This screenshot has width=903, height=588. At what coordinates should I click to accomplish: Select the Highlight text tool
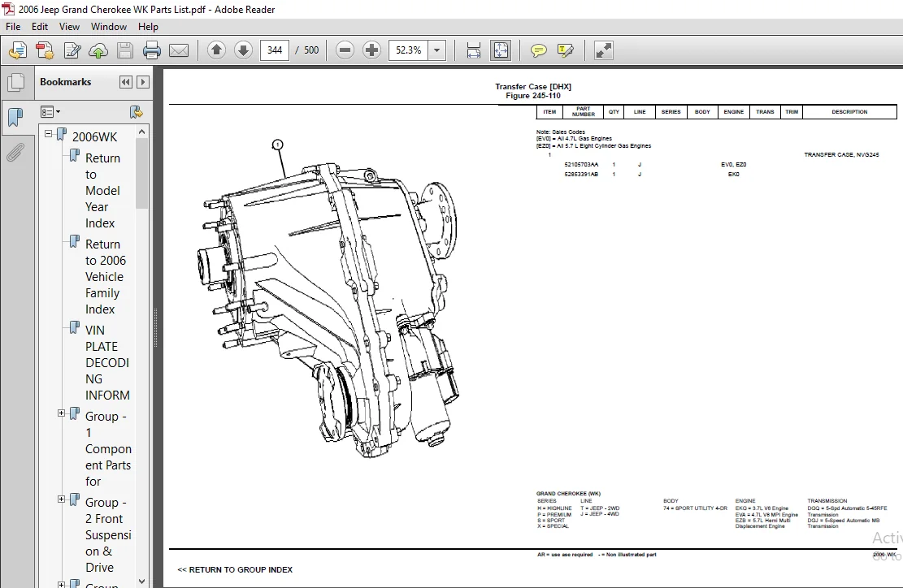566,50
